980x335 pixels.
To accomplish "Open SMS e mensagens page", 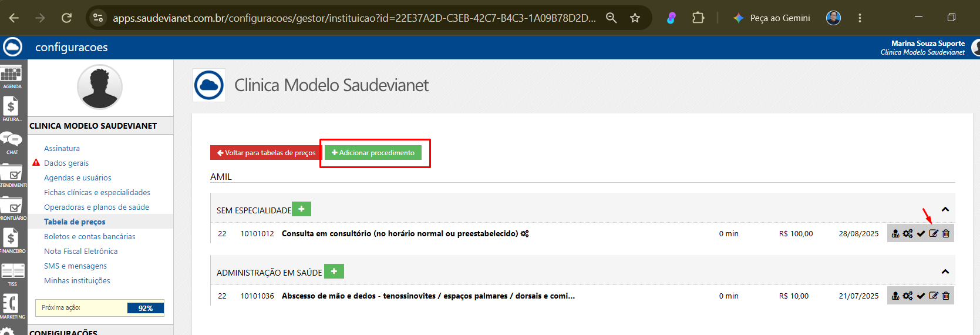I will pyautogui.click(x=75, y=266).
